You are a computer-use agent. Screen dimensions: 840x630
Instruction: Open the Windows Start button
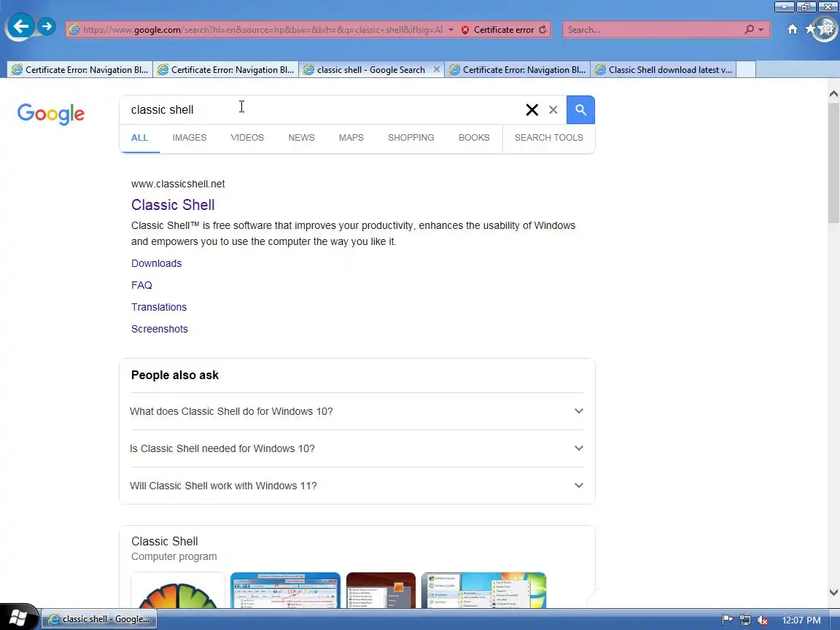coord(19,618)
